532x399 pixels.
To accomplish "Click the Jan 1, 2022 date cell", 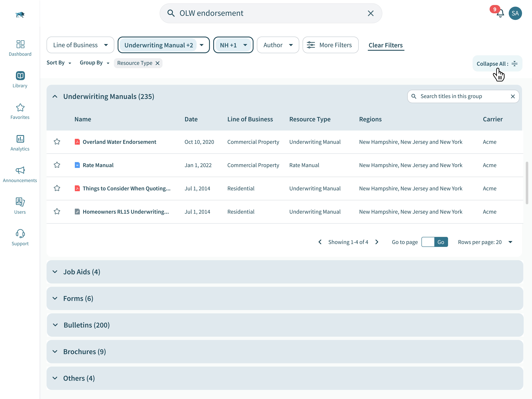I will (x=198, y=165).
